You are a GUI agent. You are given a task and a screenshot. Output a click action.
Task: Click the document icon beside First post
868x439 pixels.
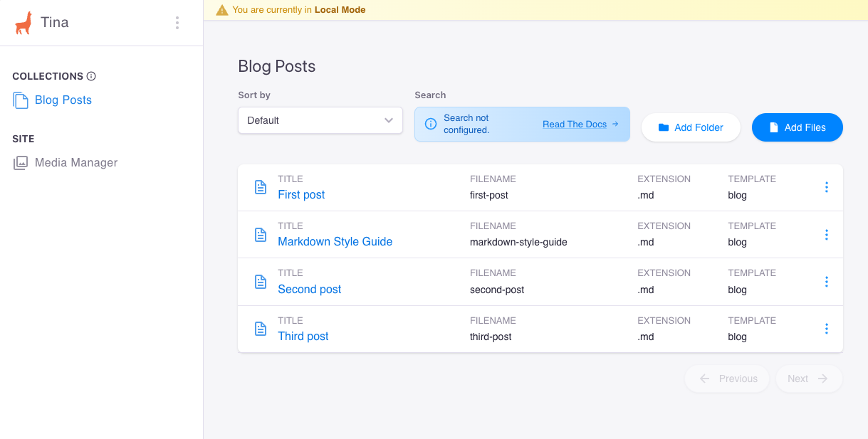coord(261,187)
